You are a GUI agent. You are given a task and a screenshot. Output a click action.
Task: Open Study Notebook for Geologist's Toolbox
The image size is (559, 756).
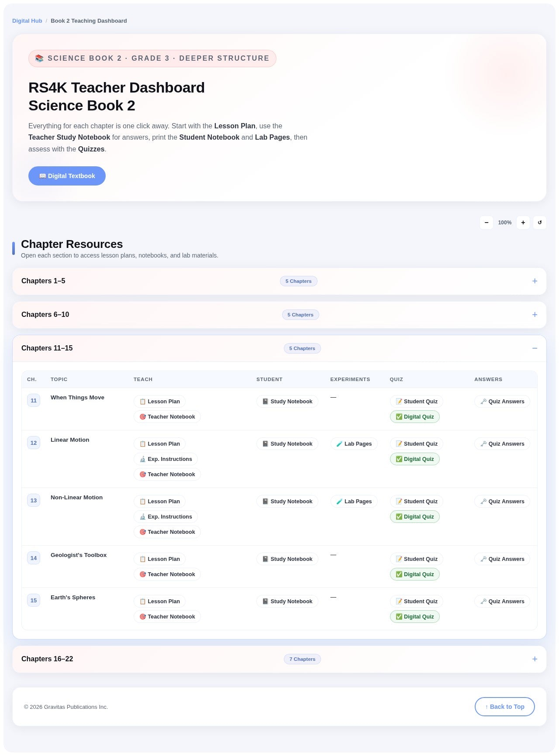[x=287, y=559]
